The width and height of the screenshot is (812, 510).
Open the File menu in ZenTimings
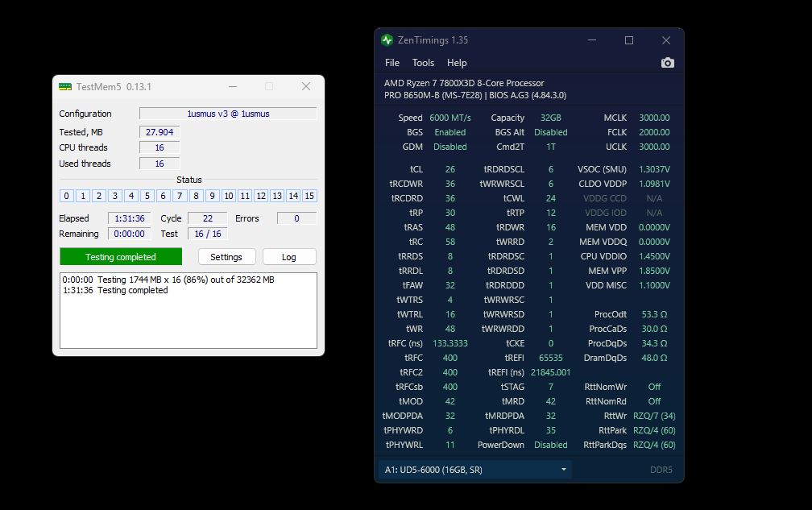pos(392,63)
